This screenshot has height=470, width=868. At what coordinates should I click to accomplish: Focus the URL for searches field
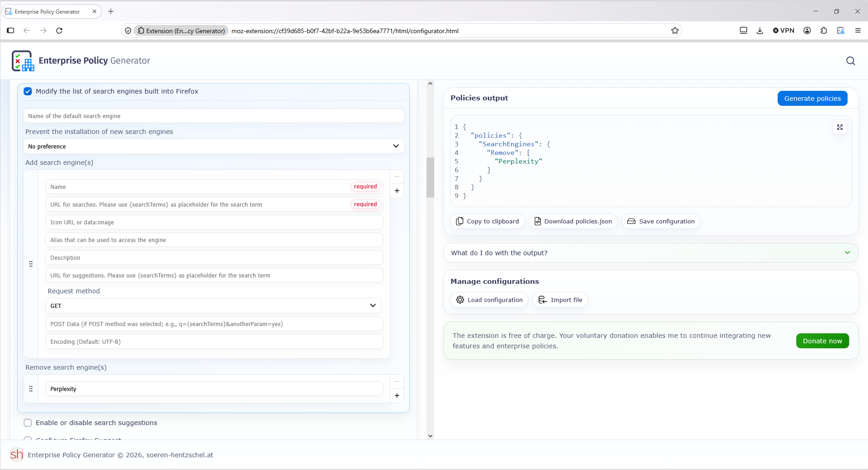click(x=214, y=204)
